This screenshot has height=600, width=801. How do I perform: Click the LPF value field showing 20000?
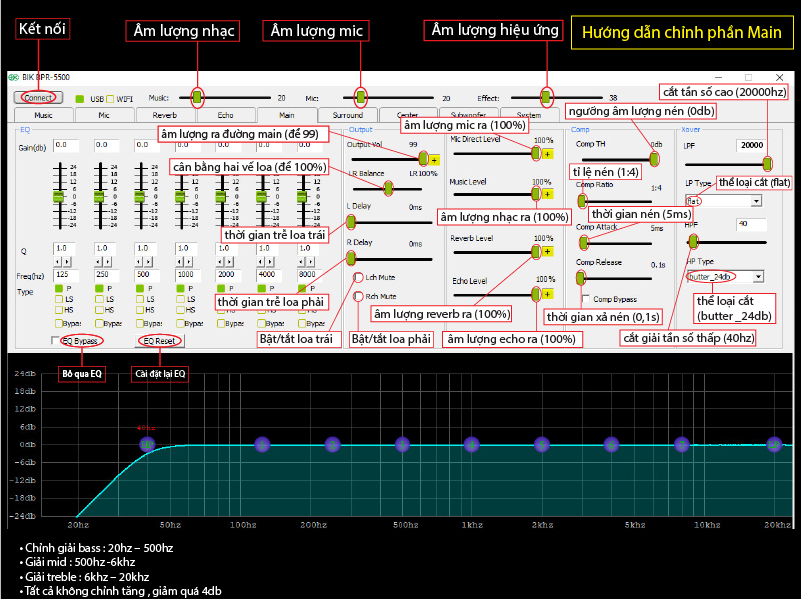point(751,146)
